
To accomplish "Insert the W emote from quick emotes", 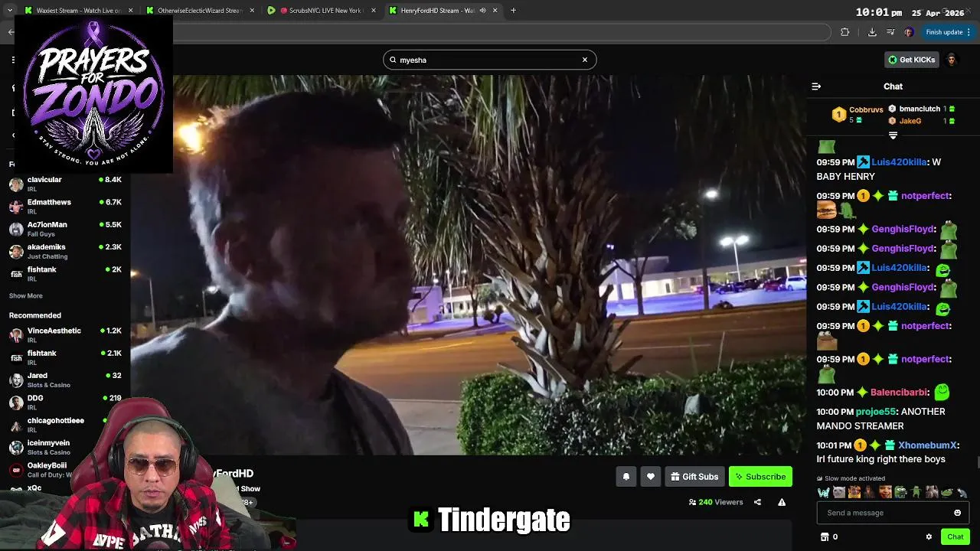I will (823, 492).
